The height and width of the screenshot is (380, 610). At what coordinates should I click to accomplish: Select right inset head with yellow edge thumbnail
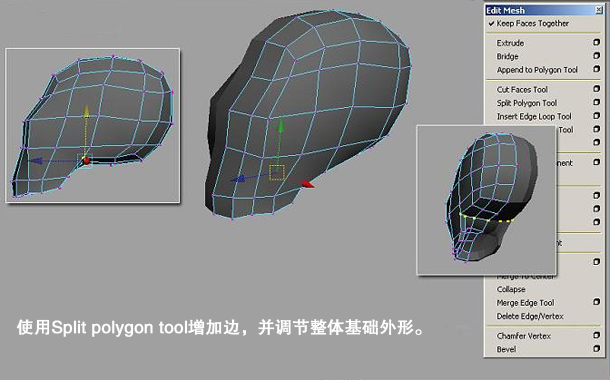[486, 200]
